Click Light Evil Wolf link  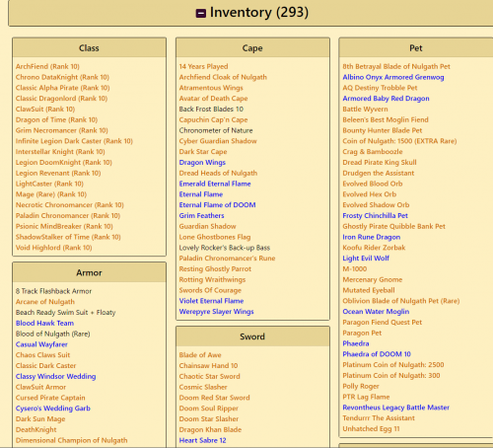pyautogui.click(x=366, y=259)
